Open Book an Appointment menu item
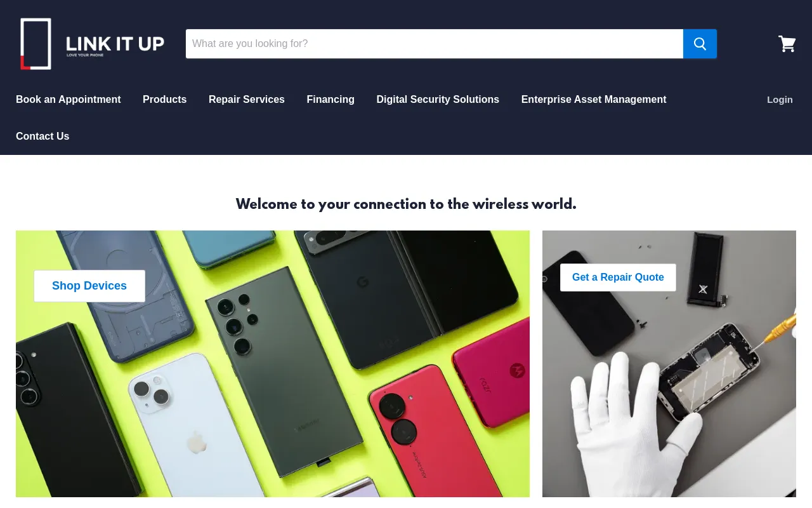Image resolution: width=812 pixels, height=508 pixels. click(x=69, y=100)
